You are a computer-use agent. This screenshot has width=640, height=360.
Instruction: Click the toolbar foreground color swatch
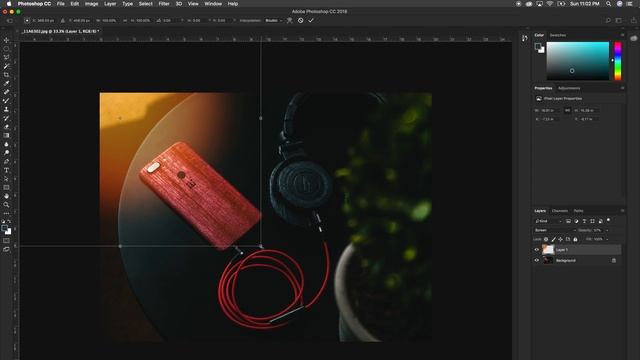pos(4,228)
